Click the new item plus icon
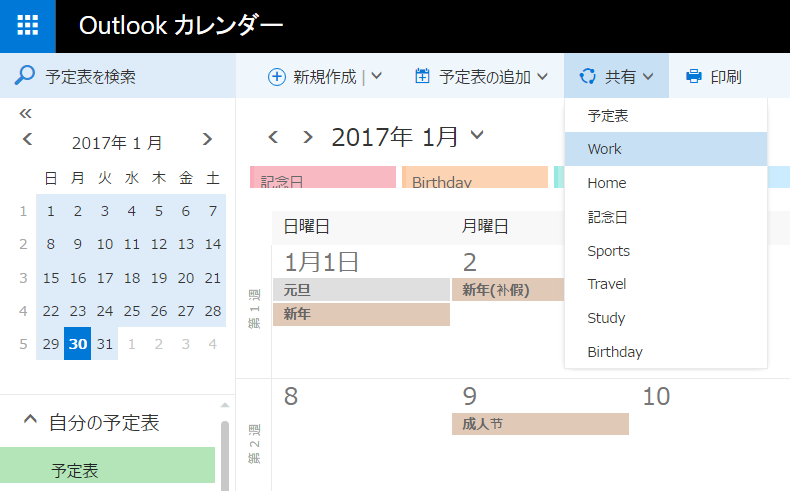The image size is (790, 491). coord(277,77)
